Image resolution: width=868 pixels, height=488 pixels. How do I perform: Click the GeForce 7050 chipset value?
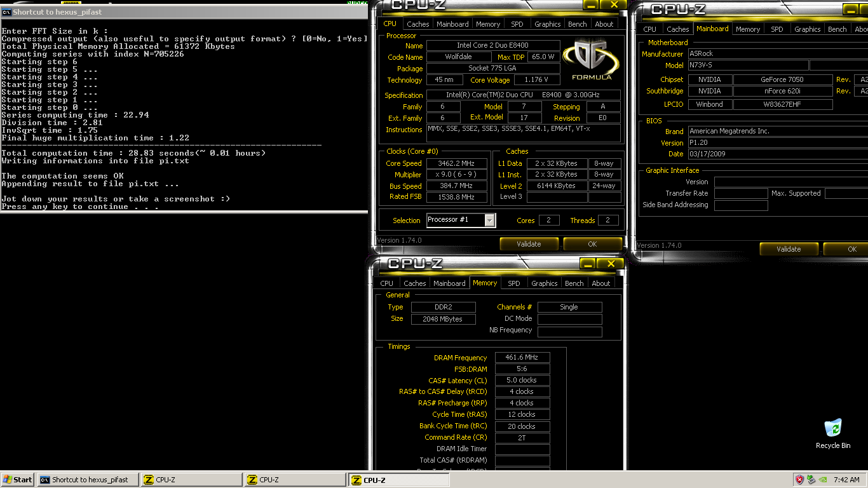tap(783, 79)
